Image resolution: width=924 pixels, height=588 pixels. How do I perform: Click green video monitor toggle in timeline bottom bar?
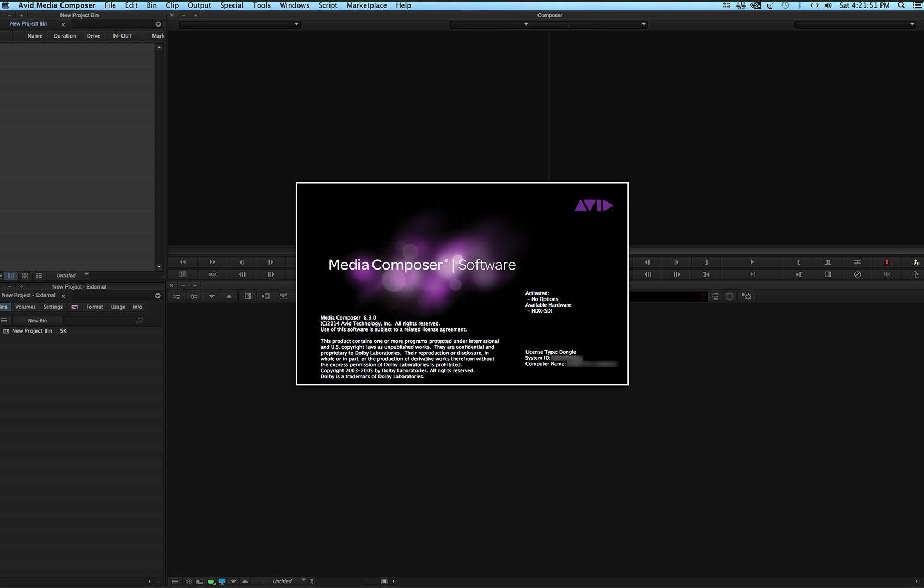211,581
